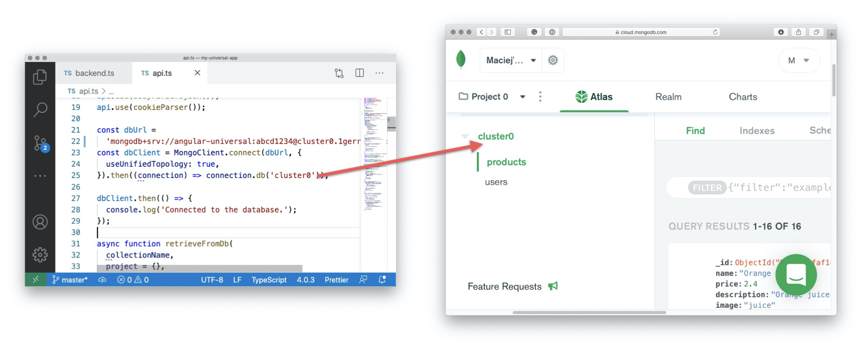Open the Find tab
Screen dimensions: 868x351
(695, 131)
